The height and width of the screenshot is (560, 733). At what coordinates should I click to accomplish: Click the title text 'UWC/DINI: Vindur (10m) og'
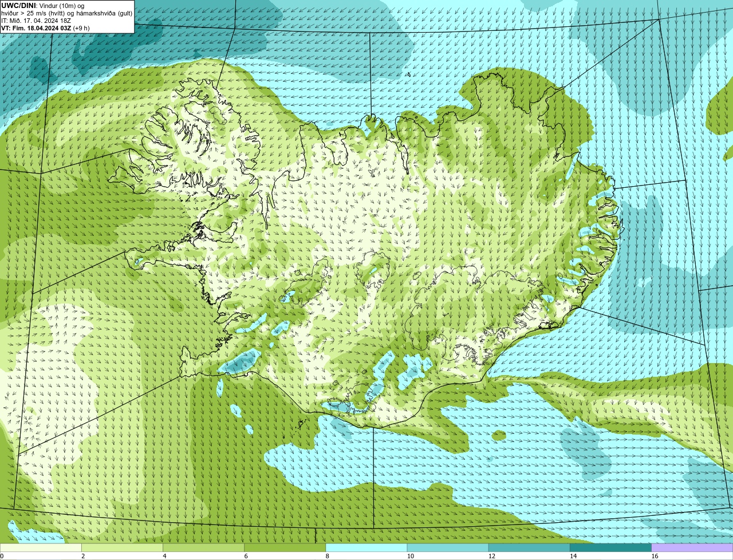coord(43,5)
